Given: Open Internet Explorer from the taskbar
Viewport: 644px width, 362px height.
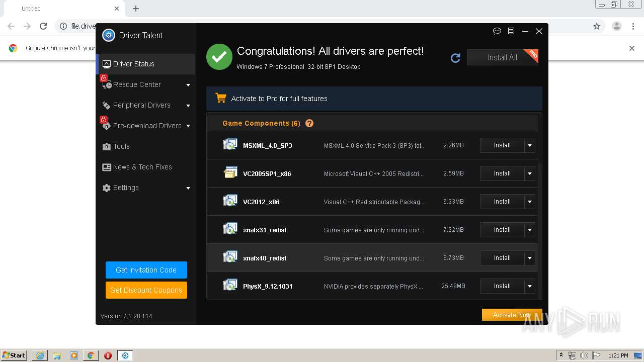Looking at the screenshot, I should pyautogui.click(x=40, y=355).
